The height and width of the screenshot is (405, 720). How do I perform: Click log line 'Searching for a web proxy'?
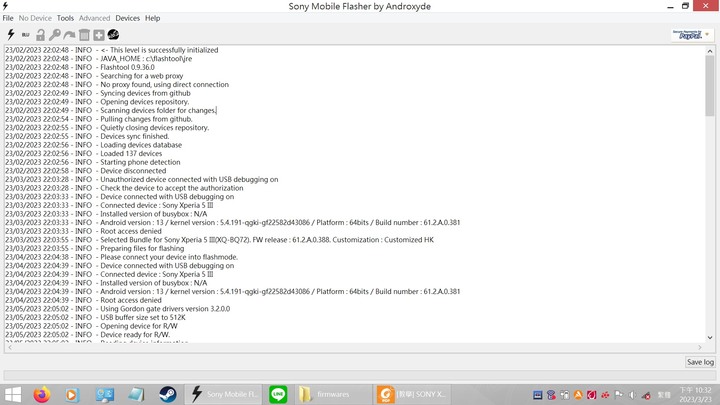pyautogui.click(x=141, y=76)
